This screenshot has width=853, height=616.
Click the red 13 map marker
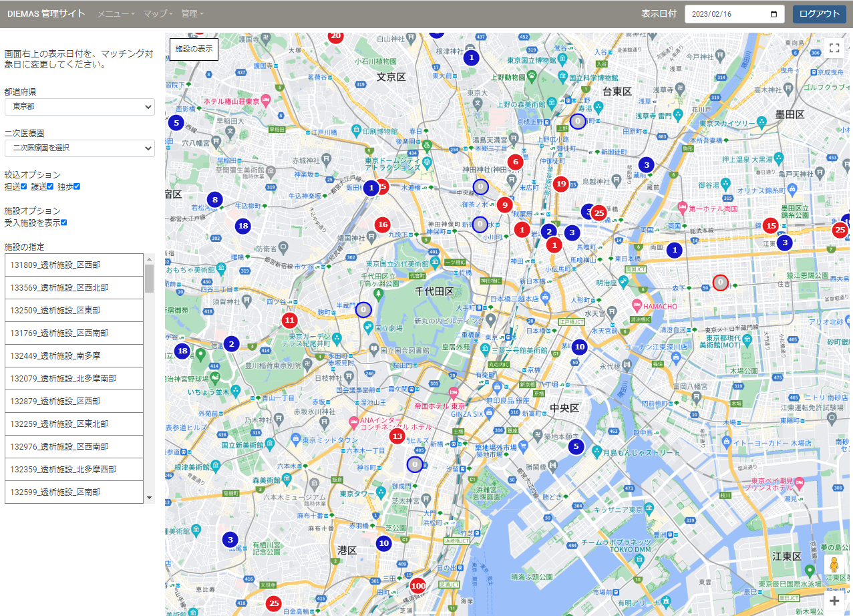[397, 436]
